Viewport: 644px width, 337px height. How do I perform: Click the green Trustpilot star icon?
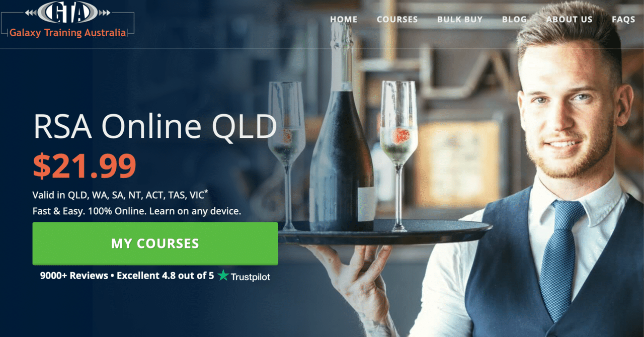point(223,276)
